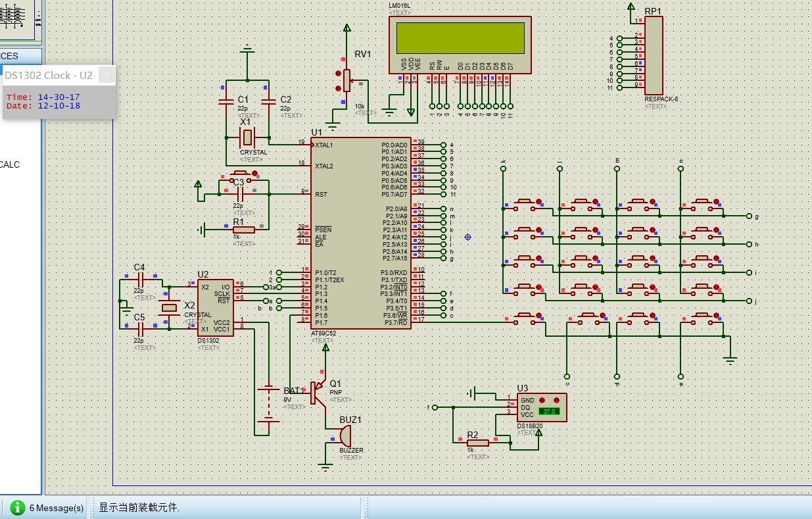This screenshot has height=519, width=812.
Task: Select the U3 DS18B20 sensor body
Action: 542,407
